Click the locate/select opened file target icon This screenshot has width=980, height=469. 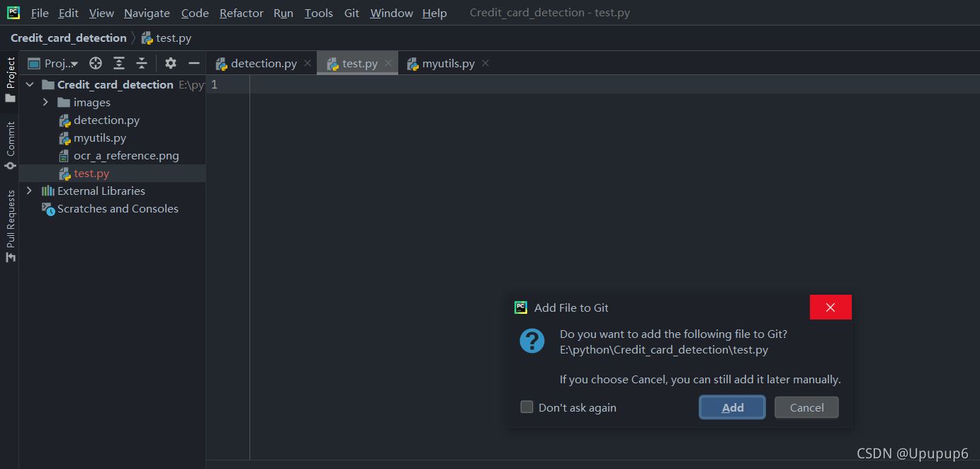pyautogui.click(x=96, y=63)
